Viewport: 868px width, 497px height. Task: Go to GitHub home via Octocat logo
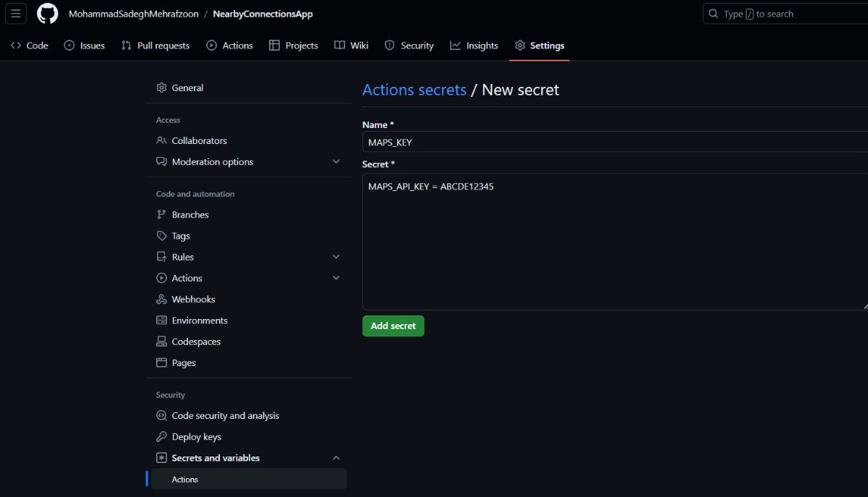48,14
